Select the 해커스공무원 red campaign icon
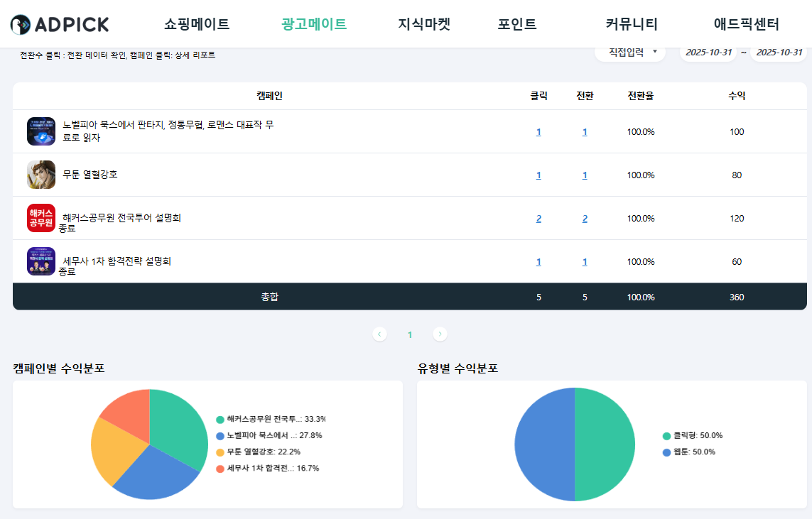The height and width of the screenshot is (519, 812). 41,218
